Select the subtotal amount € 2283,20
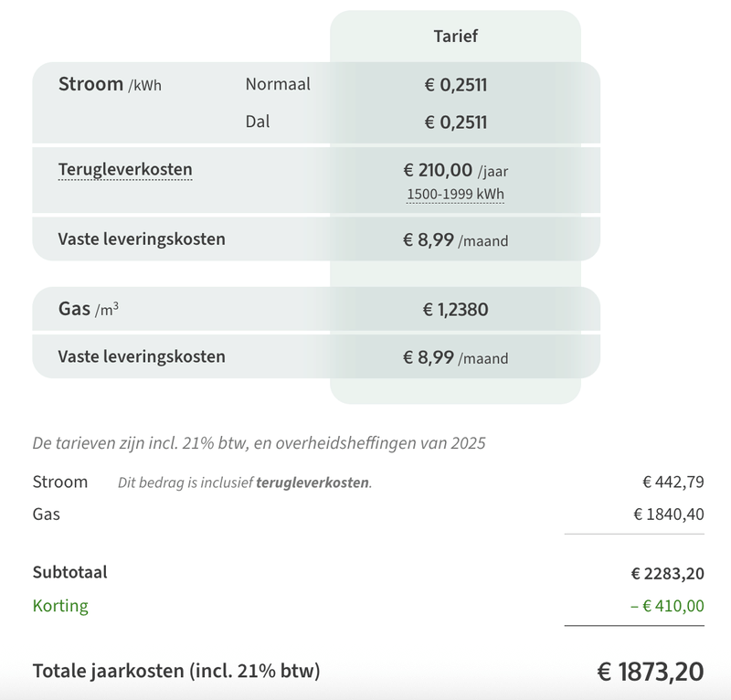Screen dimensions: 731x700 point(667,574)
